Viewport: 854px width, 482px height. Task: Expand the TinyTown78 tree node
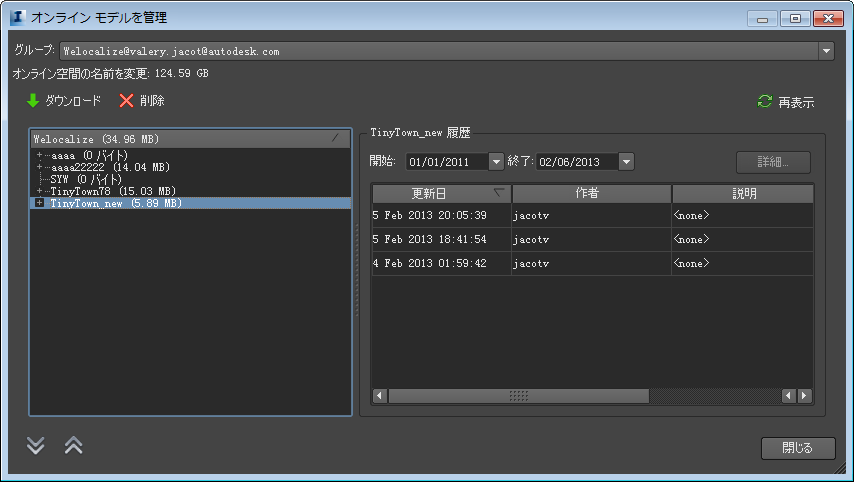pyautogui.click(x=39, y=191)
